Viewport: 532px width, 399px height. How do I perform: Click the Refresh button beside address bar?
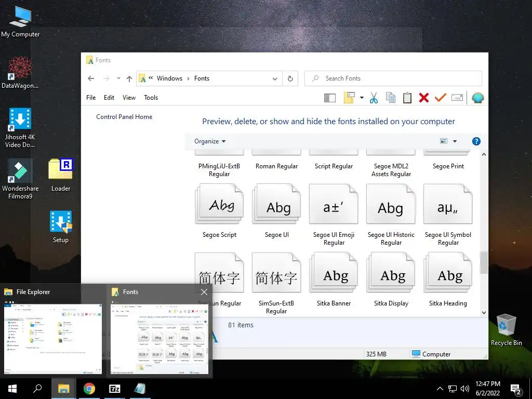(x=290, y=78)
